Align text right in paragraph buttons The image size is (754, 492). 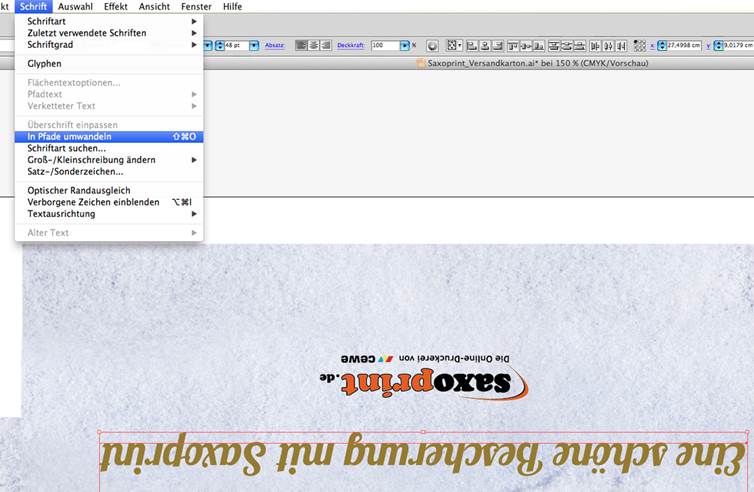coord(326,45)
